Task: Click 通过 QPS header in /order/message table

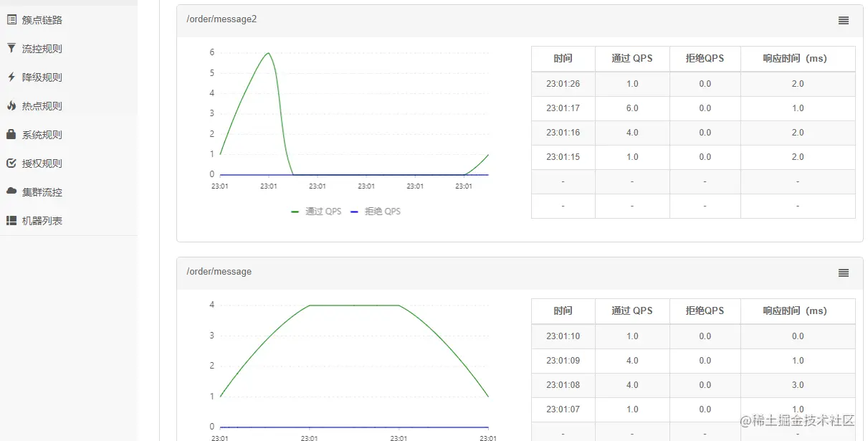Action: 632,311
